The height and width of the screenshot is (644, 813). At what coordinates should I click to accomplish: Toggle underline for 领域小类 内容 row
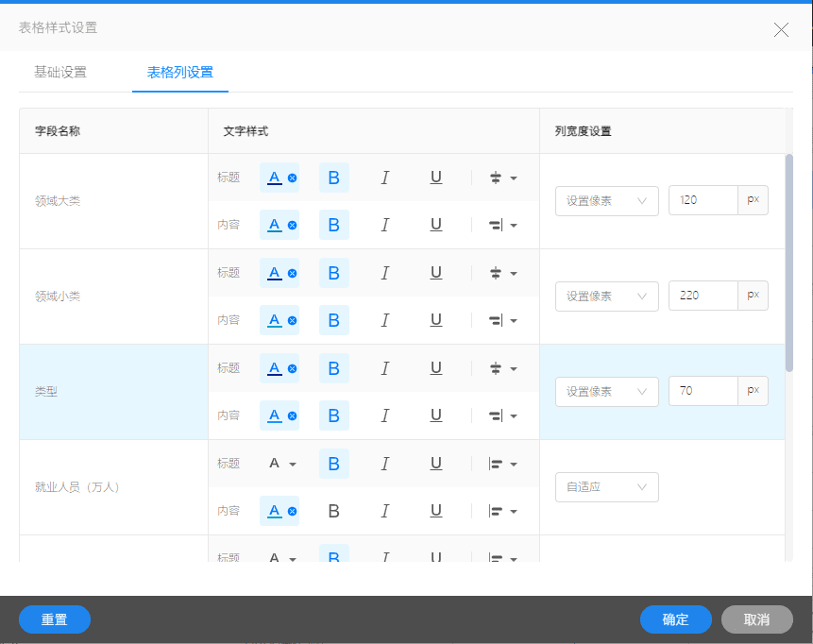436,320
